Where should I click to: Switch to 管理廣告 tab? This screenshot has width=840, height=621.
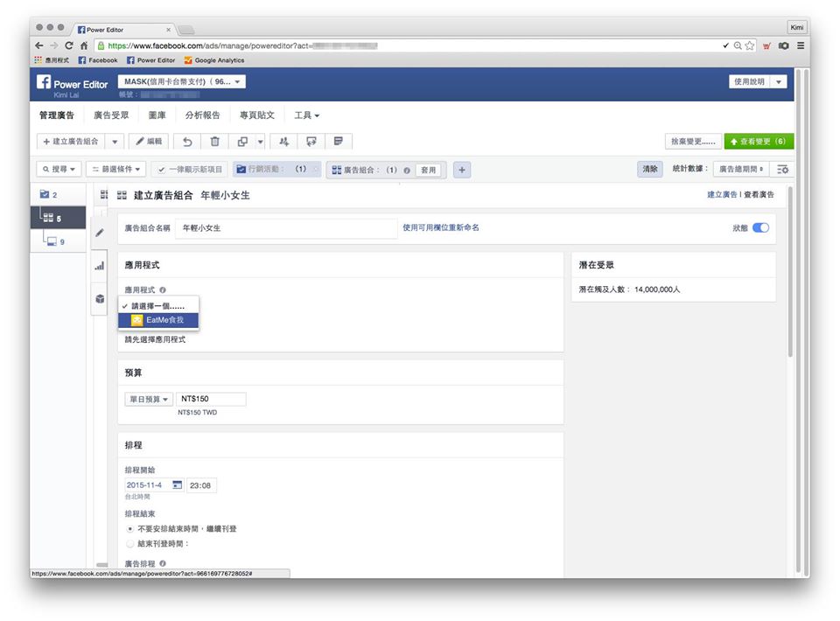(x=56, y=115)
